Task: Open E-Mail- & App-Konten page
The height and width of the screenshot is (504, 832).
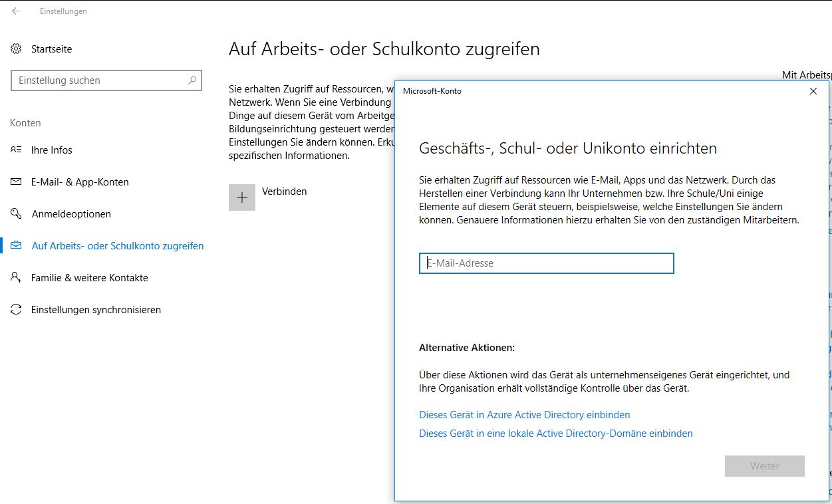Action: click(80, 182)
